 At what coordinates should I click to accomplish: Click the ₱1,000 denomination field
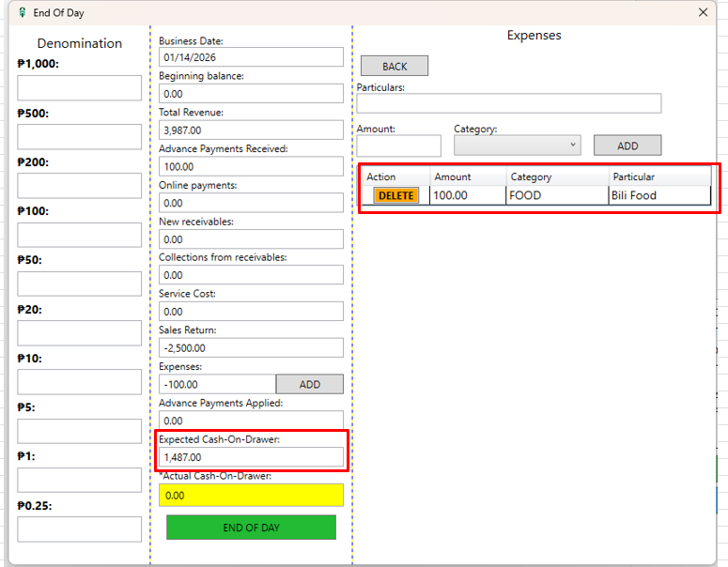pos(79,88)
